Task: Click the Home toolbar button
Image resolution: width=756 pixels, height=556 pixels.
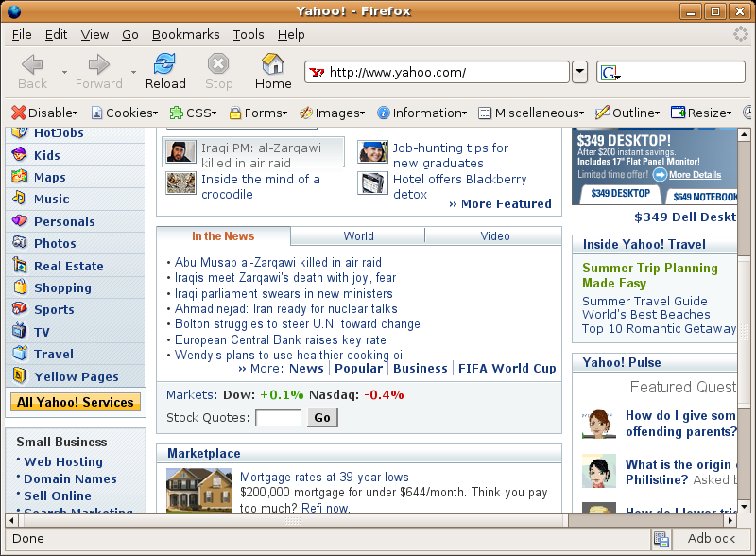Action: click(273, 72)
